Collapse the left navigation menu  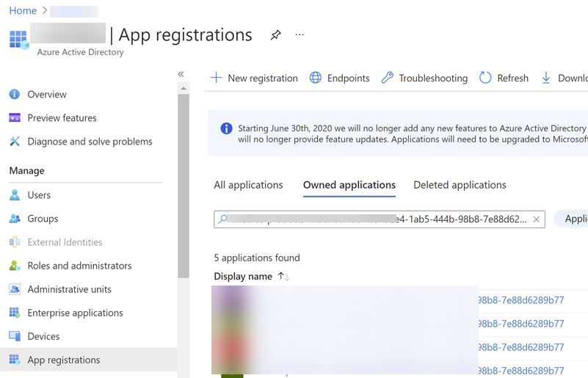click(x=181, y=74)
